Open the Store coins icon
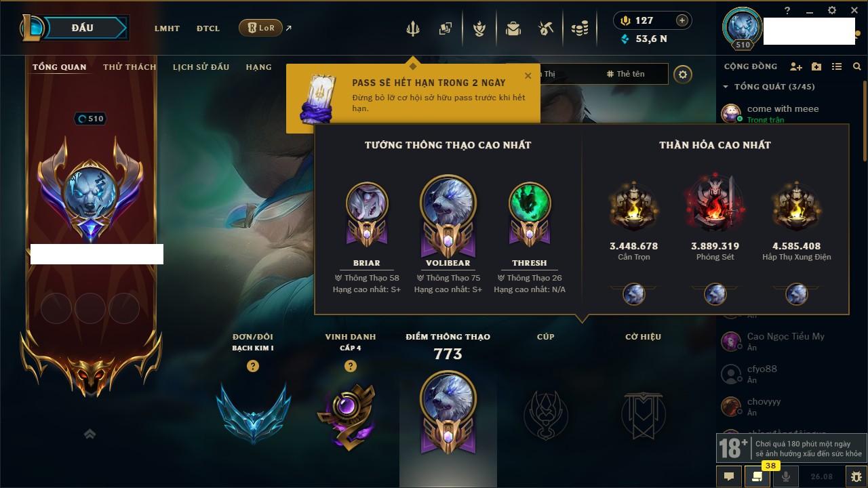This screenshot has height=488, width=868. (580, 28)
